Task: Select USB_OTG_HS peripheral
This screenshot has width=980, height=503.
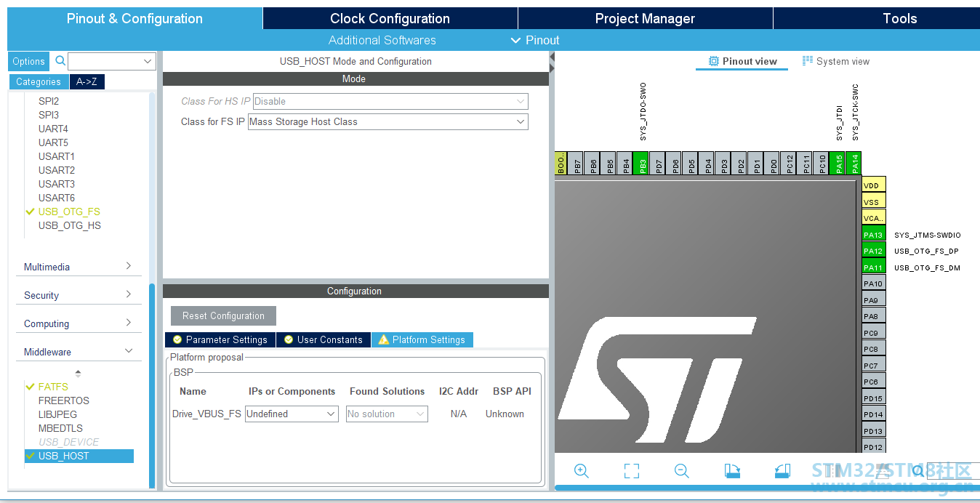Action: [70, 225]
